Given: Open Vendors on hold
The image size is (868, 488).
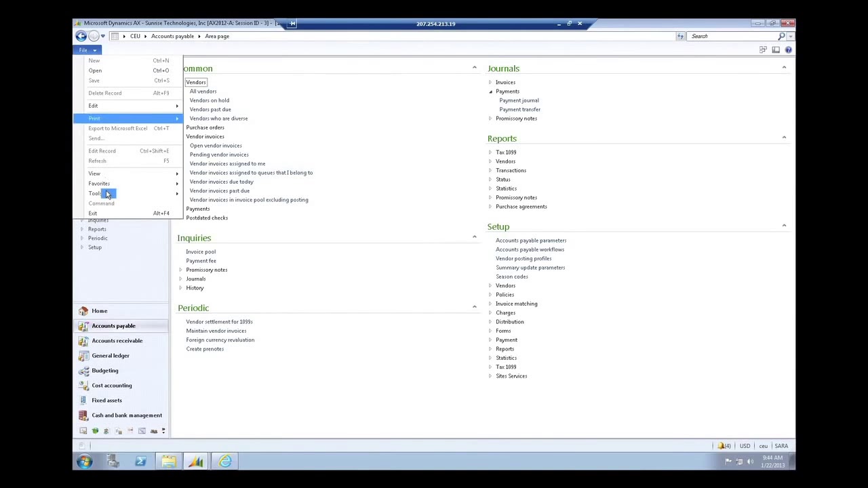Looking at the screenshot, I should pos(210,100).
